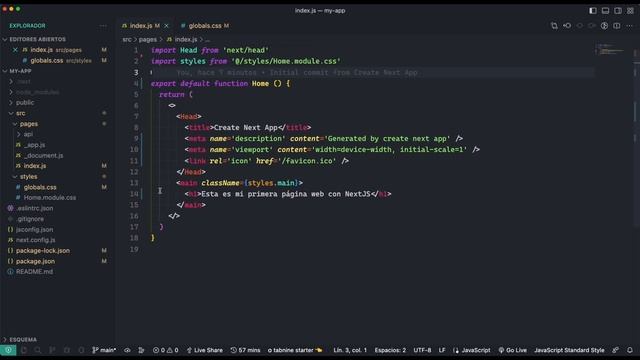Open the README.md file
Image resolution: width=640 pixels, height=360 pixels.
tap(34, 271)
